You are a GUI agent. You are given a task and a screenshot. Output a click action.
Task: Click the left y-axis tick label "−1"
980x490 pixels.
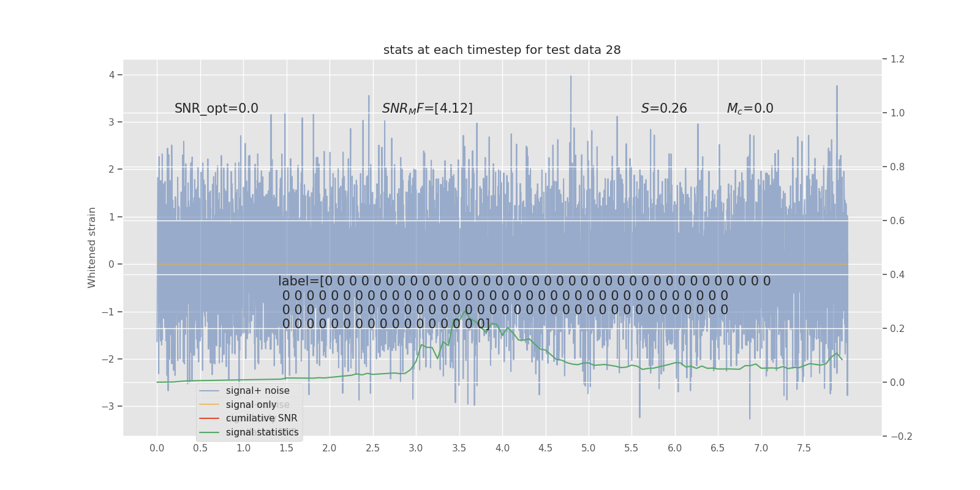[x=108, y=312]
